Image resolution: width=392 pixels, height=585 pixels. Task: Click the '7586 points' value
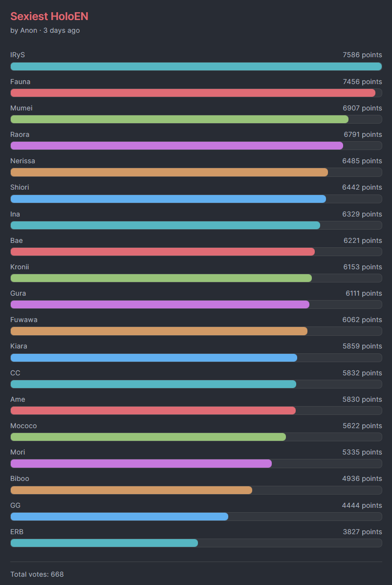click(x=362, y=55)
